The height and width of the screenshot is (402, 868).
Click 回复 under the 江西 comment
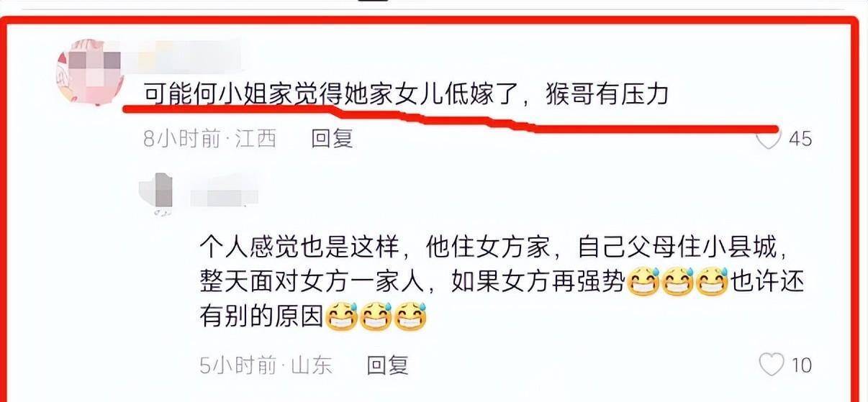pos(332,138)
